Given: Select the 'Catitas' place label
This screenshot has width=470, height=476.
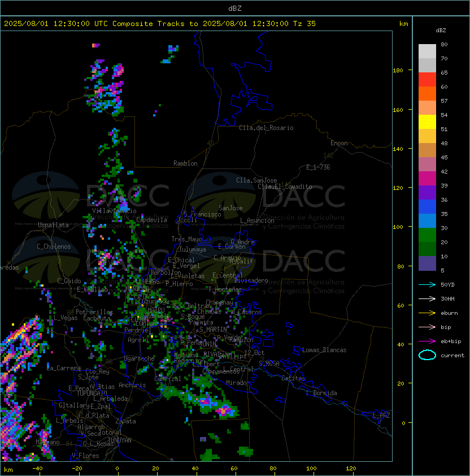Looking at the screenshot, I should click(293, 378).
